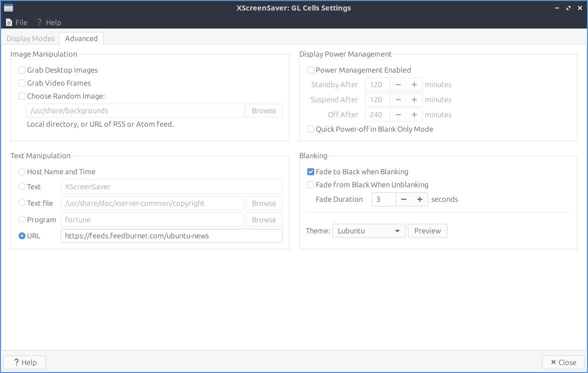Click the window menu icon in title bar
588x373 pixels.
click(x=9, y=8)
